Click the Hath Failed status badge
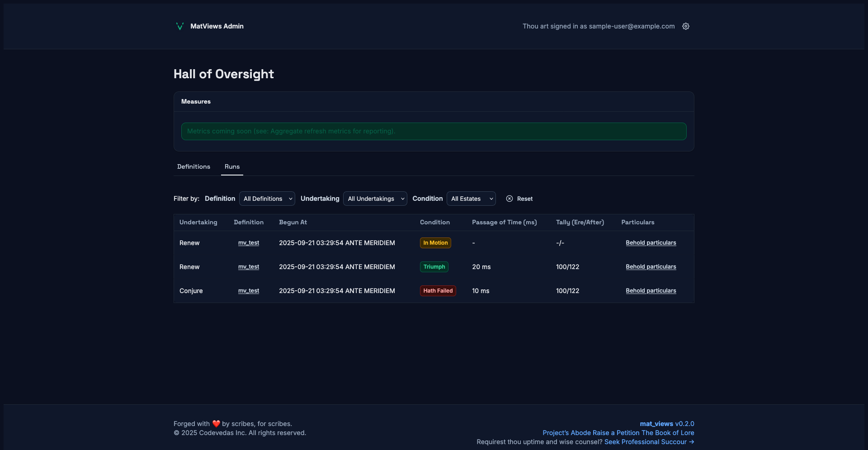Screen dimensions: 868x450 (438, 291)
